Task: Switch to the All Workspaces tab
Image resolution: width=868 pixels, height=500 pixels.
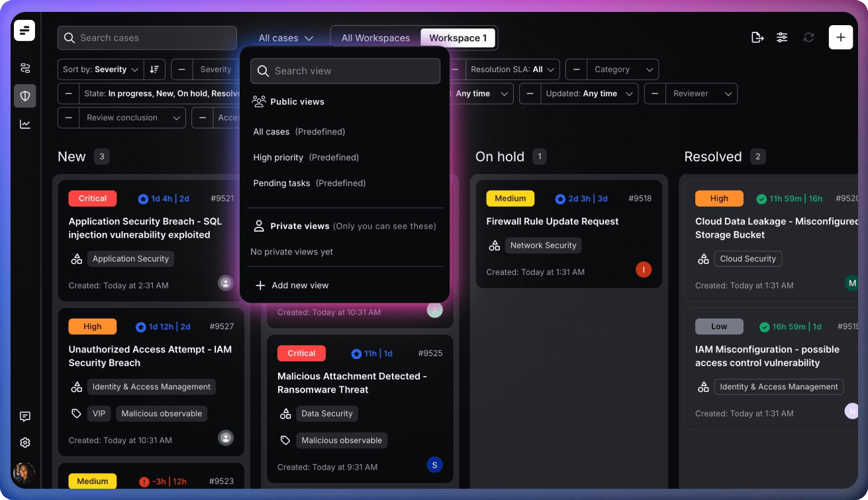Action: (375, 38)
